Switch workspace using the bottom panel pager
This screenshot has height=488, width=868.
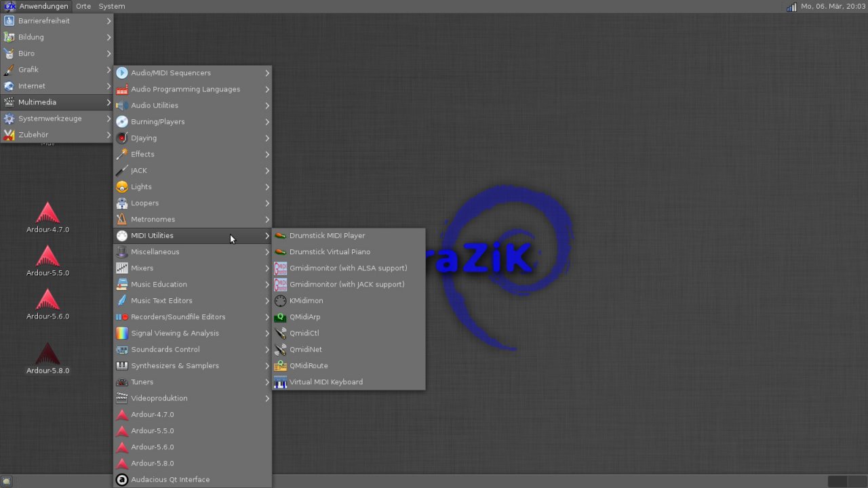coord(847,481)
